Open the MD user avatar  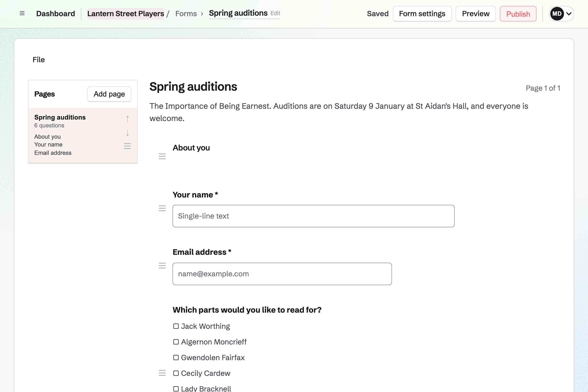coord(557,14)
